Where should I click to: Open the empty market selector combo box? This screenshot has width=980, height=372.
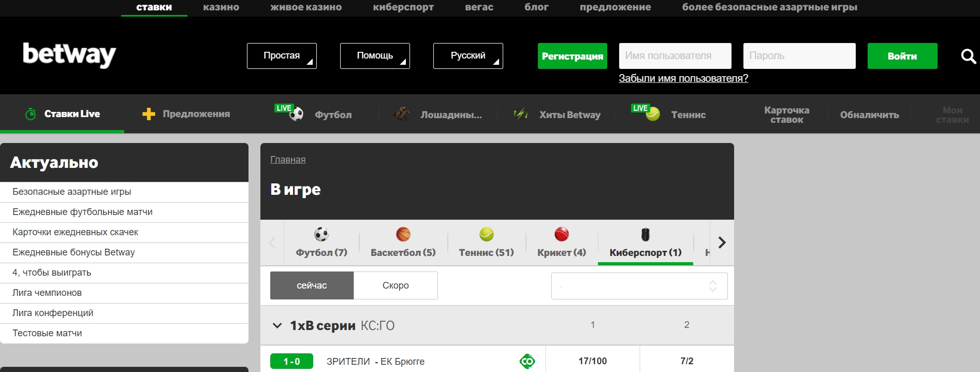click(639, 286)
